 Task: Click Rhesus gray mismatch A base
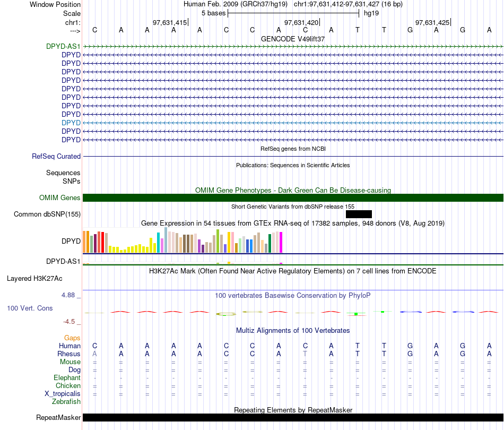(x=94, y=354)
